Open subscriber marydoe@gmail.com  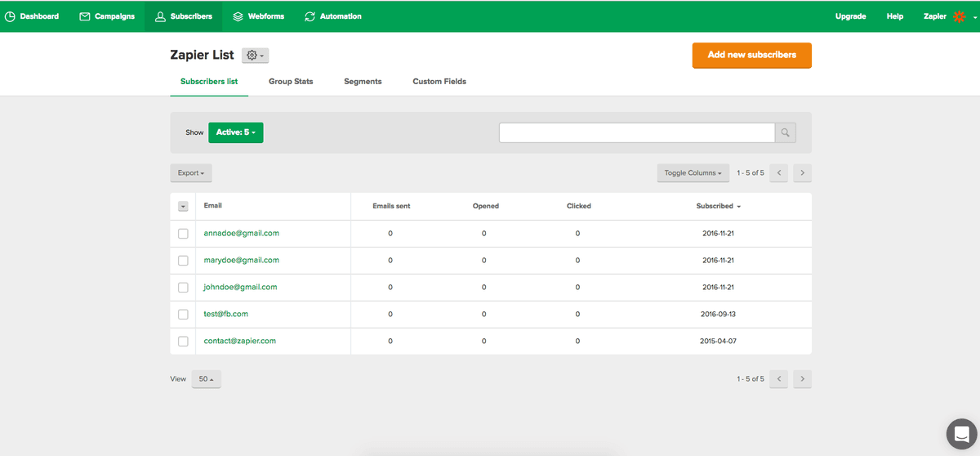point(241,260)
